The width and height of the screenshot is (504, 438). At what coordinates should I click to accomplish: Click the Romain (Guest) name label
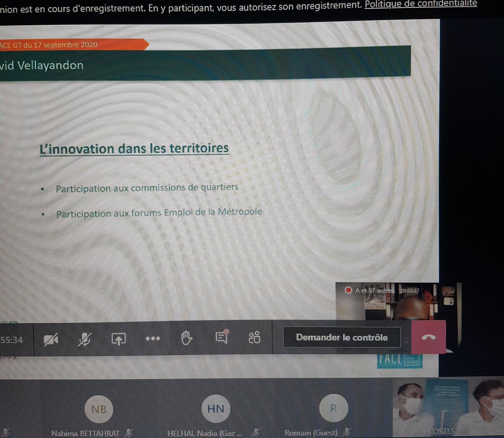click(311, 433)
